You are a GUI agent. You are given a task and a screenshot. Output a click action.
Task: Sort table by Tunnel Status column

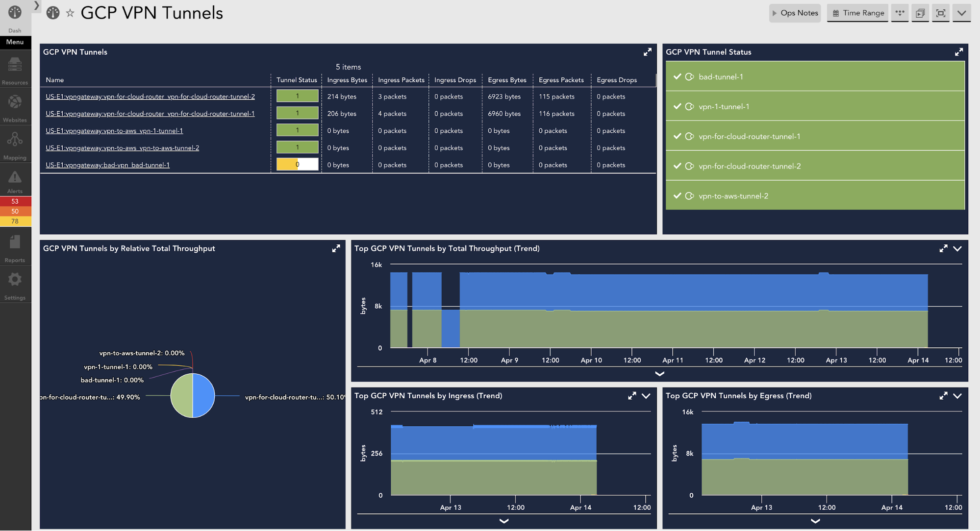pyautogui.click(x=297, y=80)
